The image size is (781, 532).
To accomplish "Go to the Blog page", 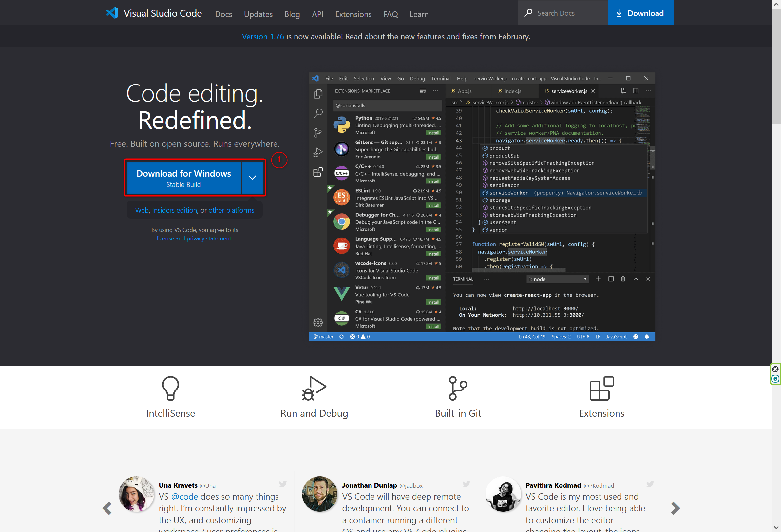I will tap(292, 14).
